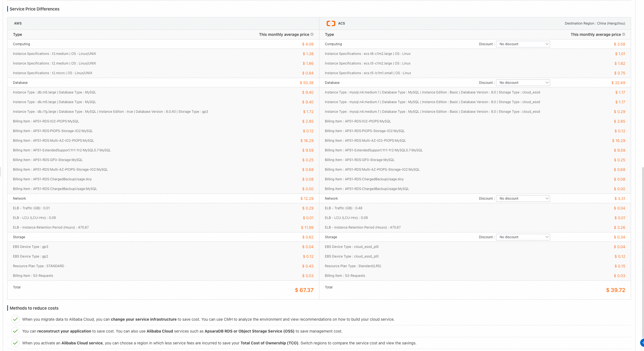Click the green check icon beside reconstruct application tip
Screen dimensions: 644x351
pos(15,331)
